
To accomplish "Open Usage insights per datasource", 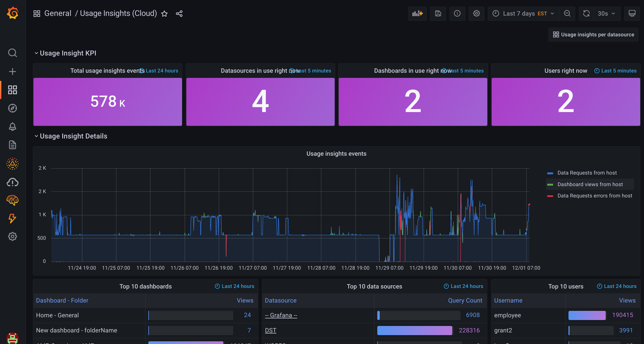I will pos(593,34).
